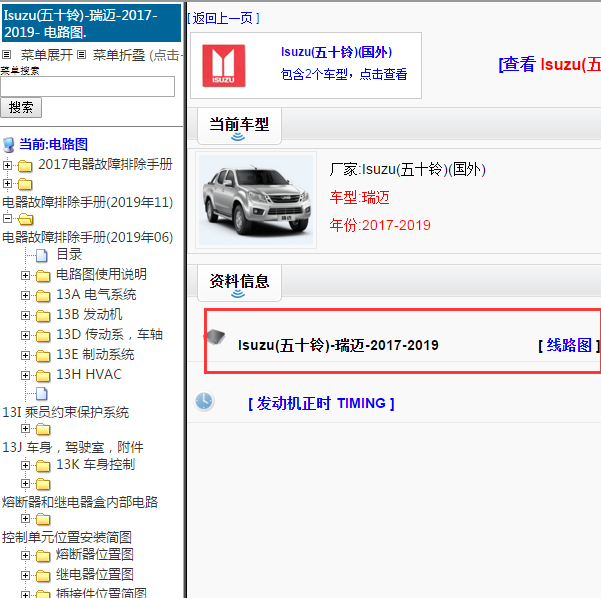Viewport: 601px width, 598px height.
Task: Expand the 熔断器和继电器盒内部电路 folder
Action: pyautogui.click(x=25, y=483)
